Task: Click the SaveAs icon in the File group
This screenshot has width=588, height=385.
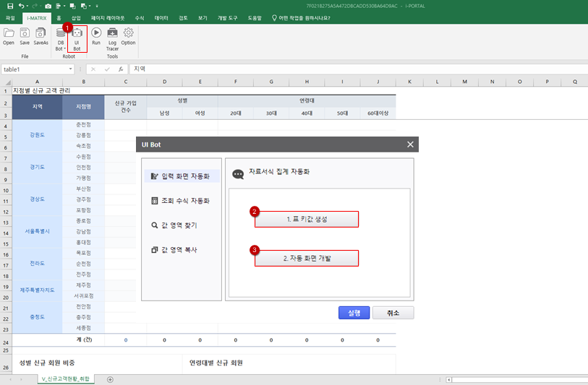Action: [41, 34]
